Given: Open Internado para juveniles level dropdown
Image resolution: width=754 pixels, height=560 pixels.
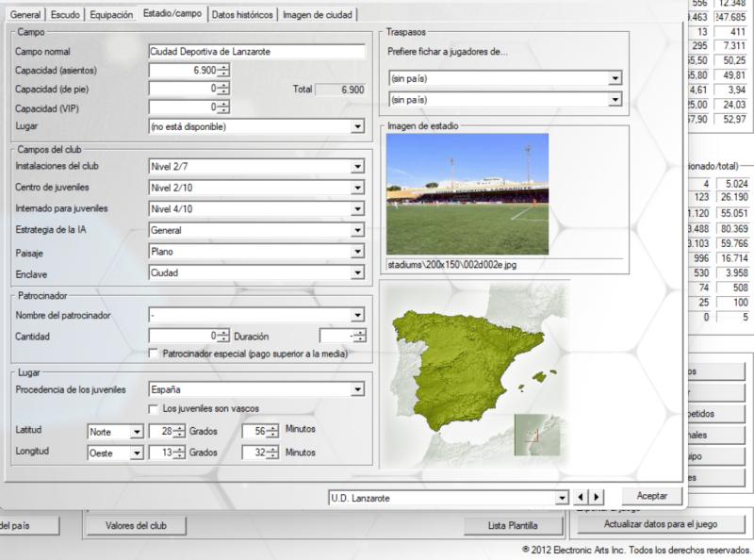Looking at the screenshot, I should click(x=357, y=208).
